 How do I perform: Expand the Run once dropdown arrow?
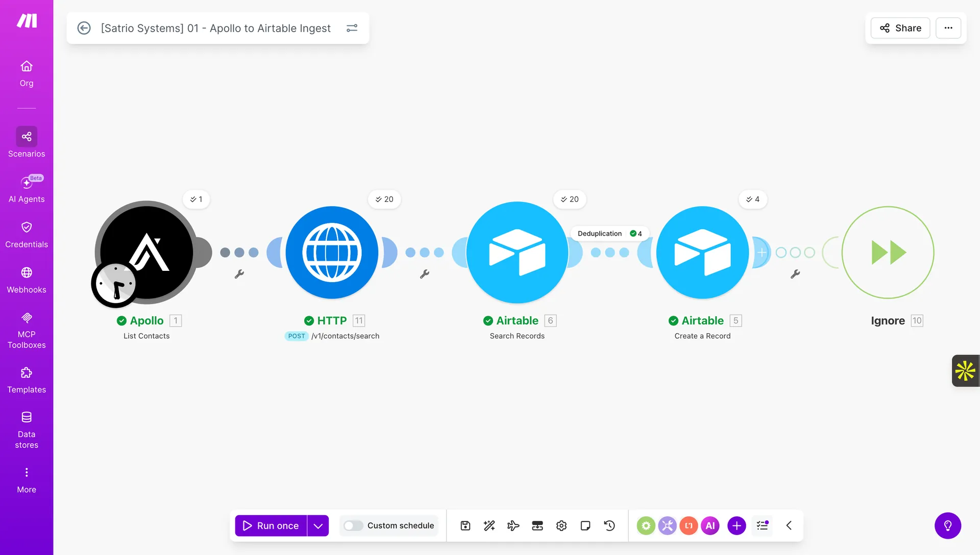[x=318, y=525]
